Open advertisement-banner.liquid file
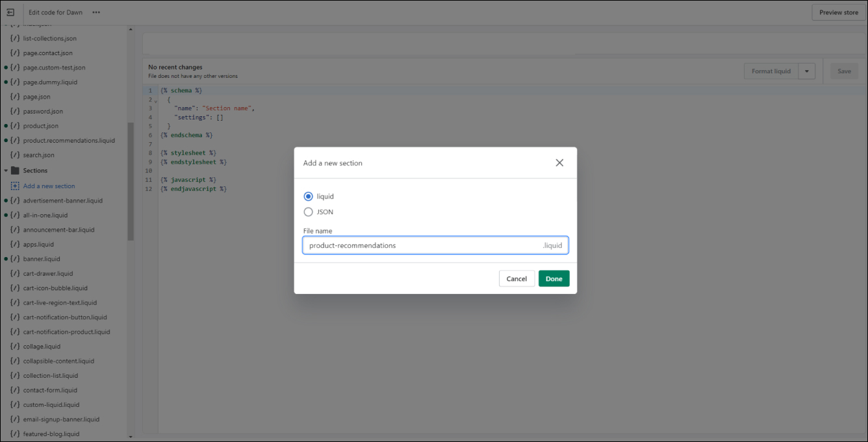 (62, 201)
